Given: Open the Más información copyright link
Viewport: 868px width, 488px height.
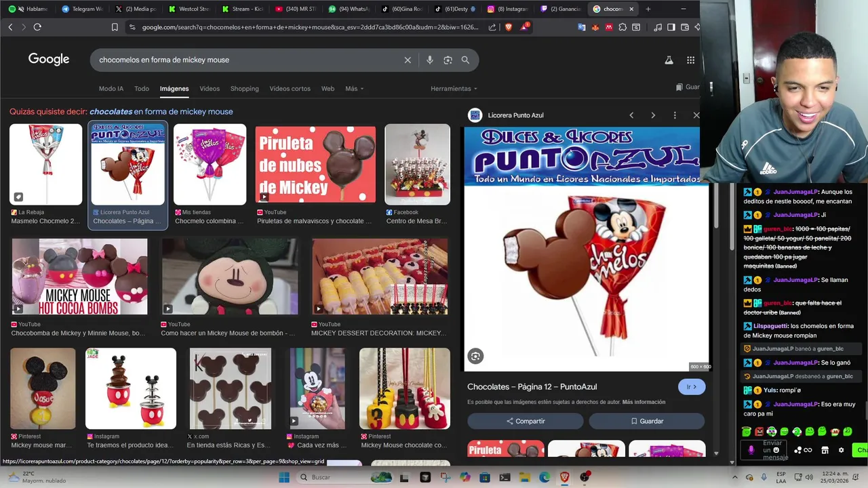Looking at the screenshot, I should coord(644,402).
